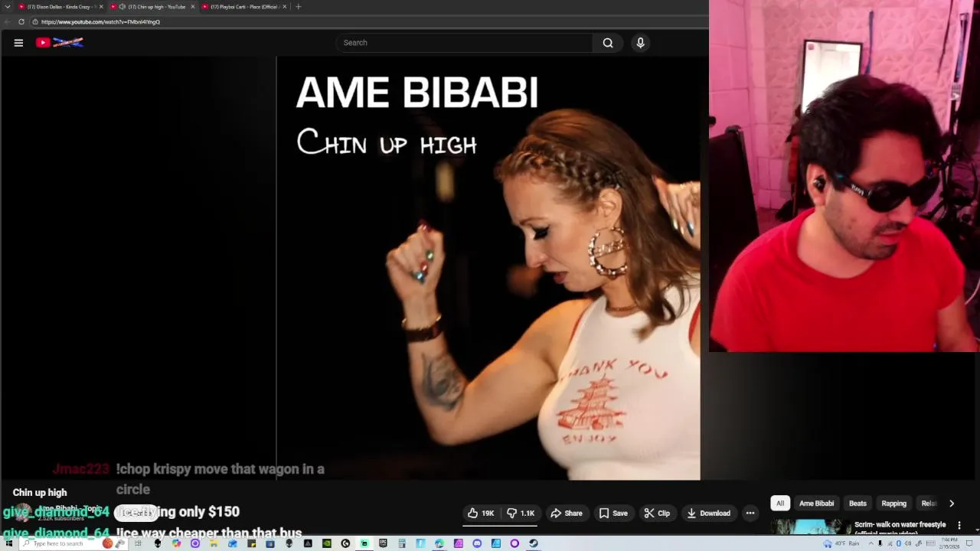Activate voice search microphone

point(641,43)
